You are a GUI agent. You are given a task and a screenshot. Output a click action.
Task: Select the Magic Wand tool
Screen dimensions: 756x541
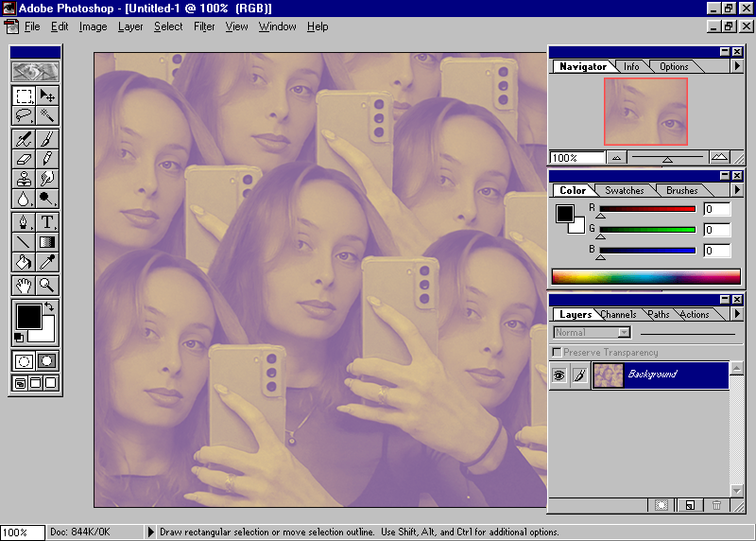(46, 115)
